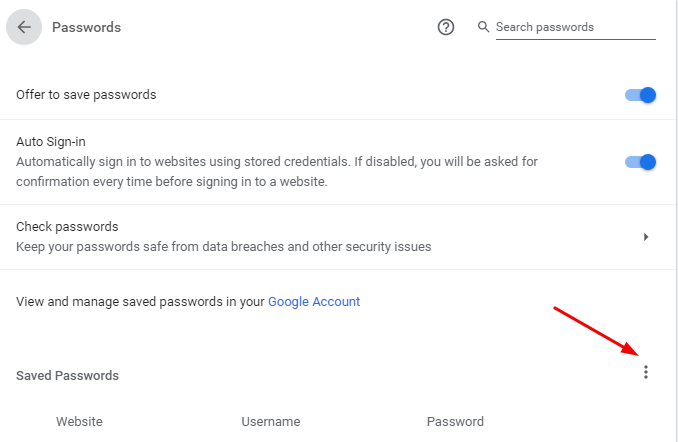Open the Google Account link
The image size is (678, 442).
point(314,301)
